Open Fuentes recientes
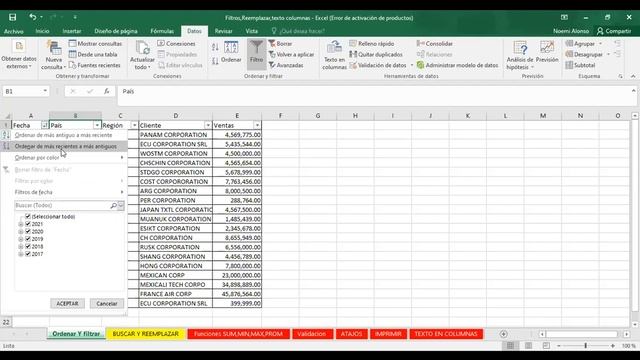The height and width of the screenshot is (360, 640). pyautogui.click(x=95, y=65)
